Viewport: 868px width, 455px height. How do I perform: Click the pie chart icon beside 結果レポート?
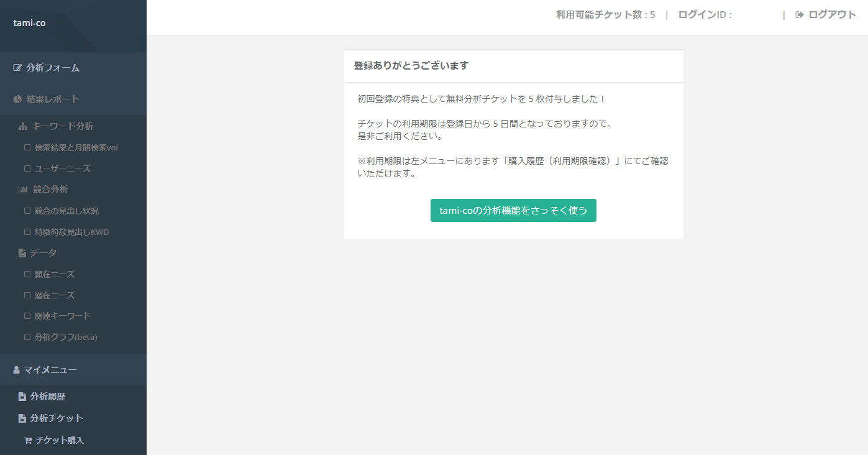[x=17, y=99]
